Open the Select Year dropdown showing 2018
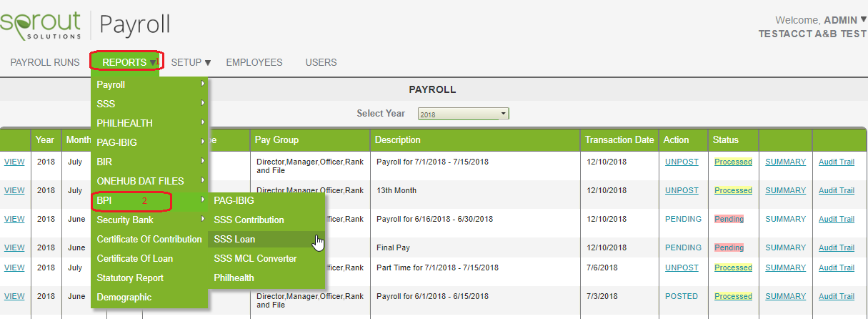868x319 pixels. tap(463, 114)
